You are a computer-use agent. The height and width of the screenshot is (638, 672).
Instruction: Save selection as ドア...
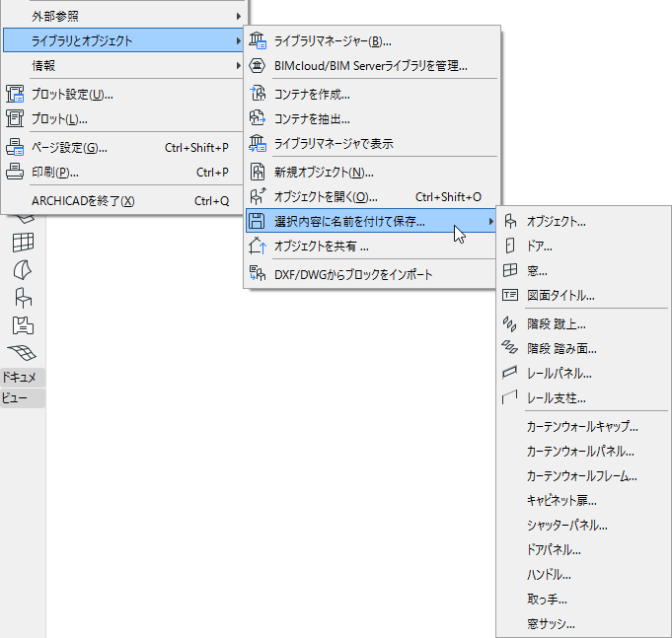coord(584,247)
